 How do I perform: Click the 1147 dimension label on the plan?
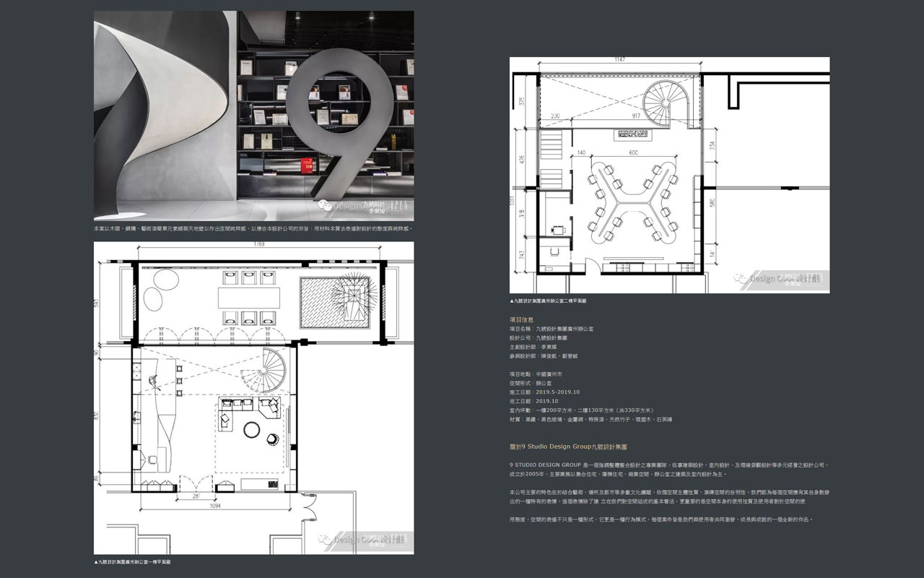(619, 60)
